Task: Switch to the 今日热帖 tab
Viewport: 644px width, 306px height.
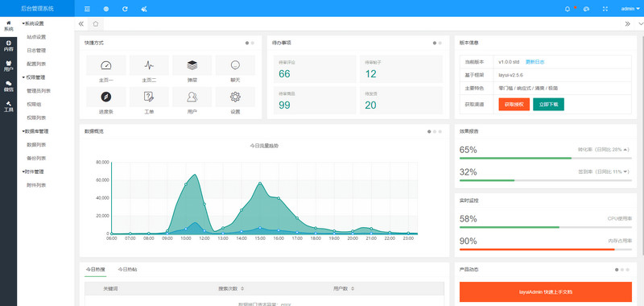Action: coord(128,270)
